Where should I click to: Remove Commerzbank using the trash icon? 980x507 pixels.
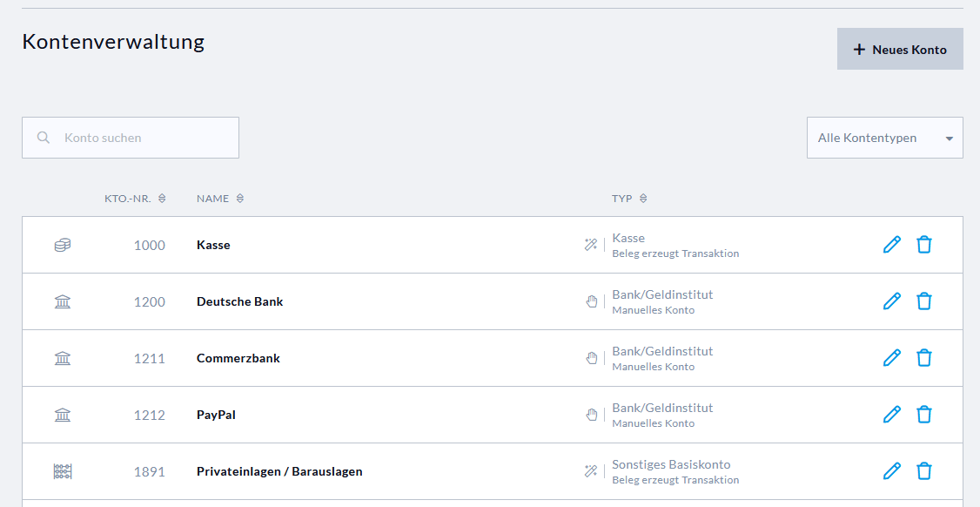924,357
